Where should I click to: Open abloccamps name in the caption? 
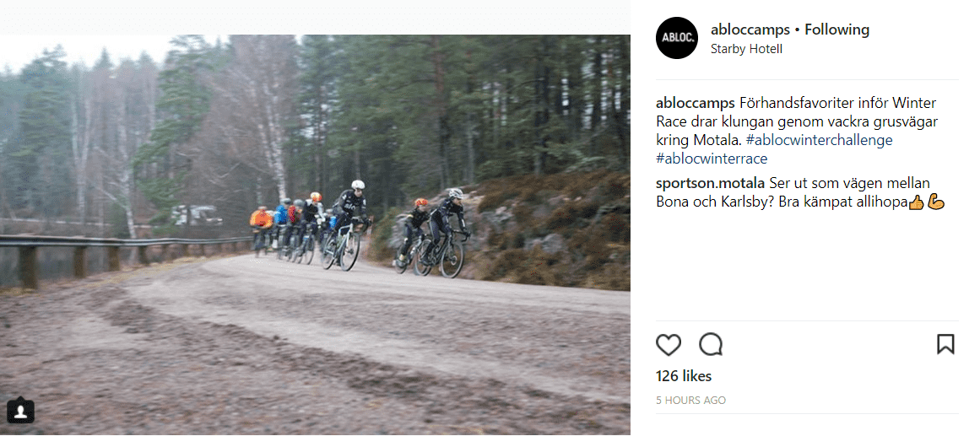696,102
